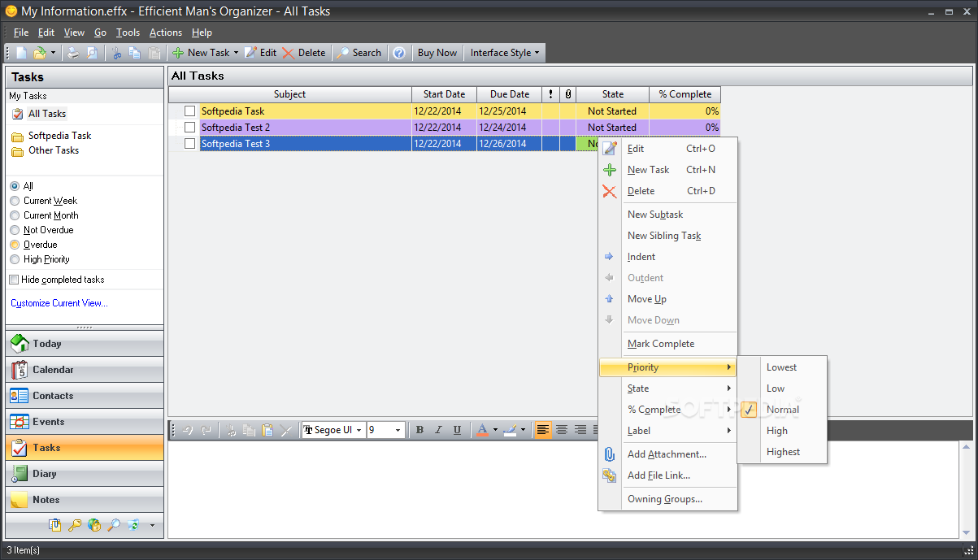This screenshot has width=978, height=560.
Task: Click the print preview toolbar icon
Action: click(x=92, y=53)
